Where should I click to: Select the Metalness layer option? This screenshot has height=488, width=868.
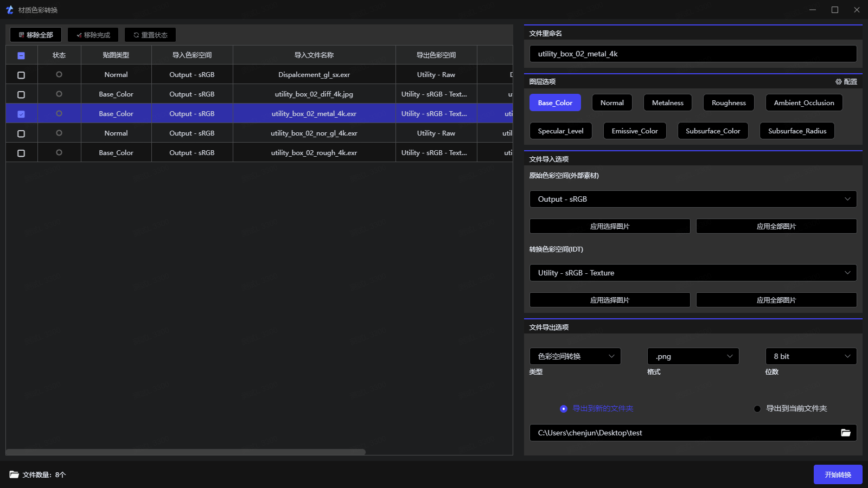(667, 102)
